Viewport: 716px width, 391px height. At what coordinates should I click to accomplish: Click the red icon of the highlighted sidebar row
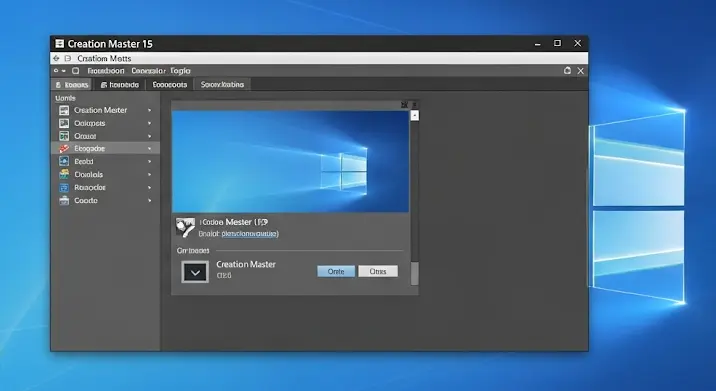coord(64,148)
